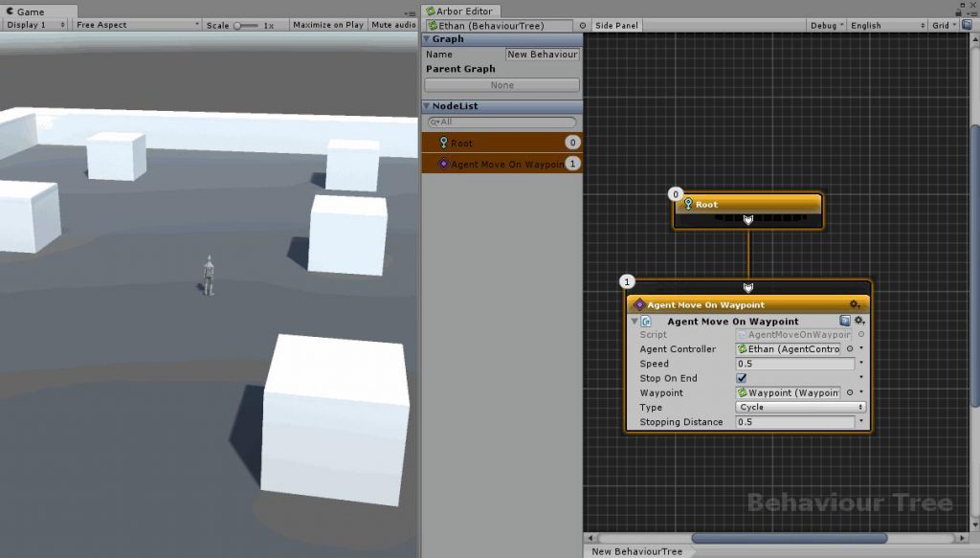Click the lock icon of the Arbor Editor window

point(957,11)
